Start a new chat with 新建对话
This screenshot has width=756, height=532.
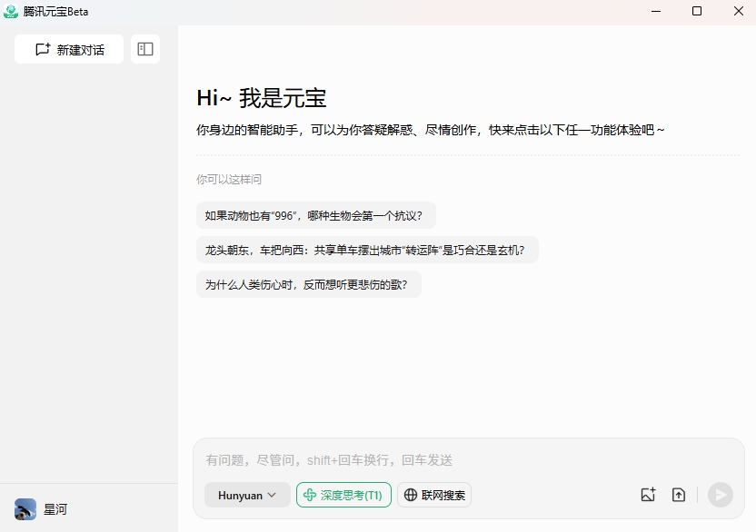[69, 50]
